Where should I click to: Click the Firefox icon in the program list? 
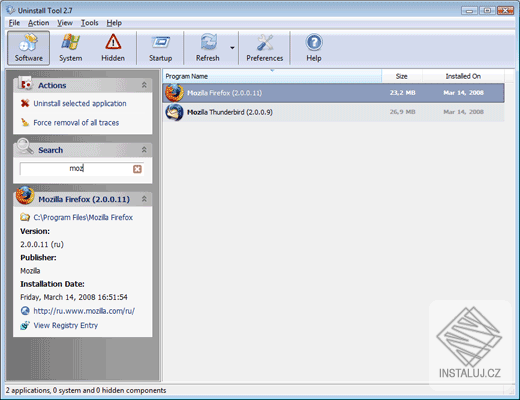click(174, 93)
